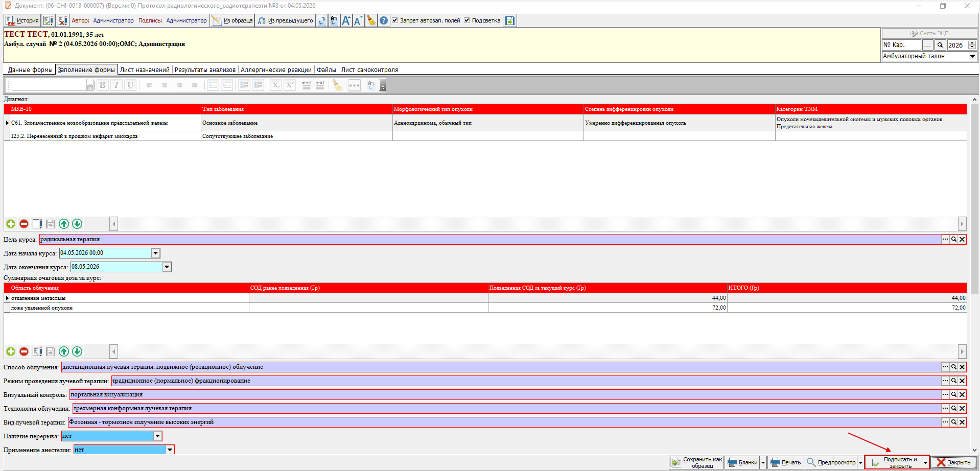Move dose table row up

[x=64, y=351]
